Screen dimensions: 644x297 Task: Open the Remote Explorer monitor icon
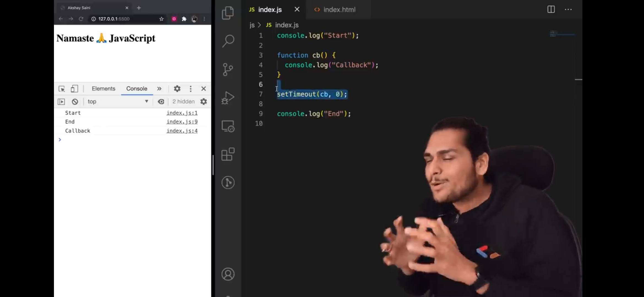[228, 126]
